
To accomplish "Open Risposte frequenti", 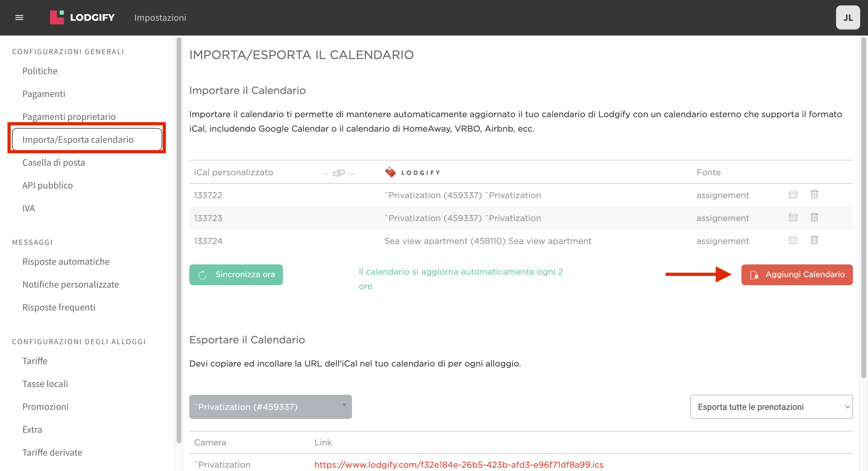I will 59,307.
